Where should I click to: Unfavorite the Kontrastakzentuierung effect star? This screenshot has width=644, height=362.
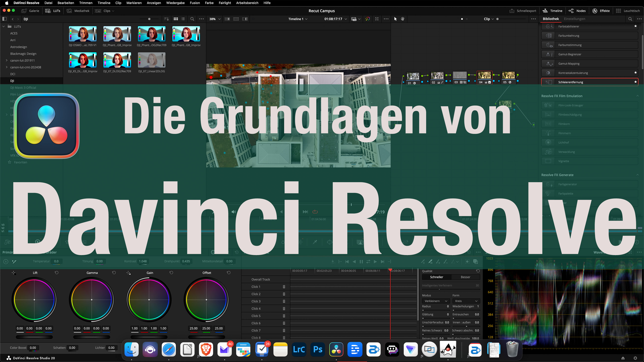pos(635,73)
